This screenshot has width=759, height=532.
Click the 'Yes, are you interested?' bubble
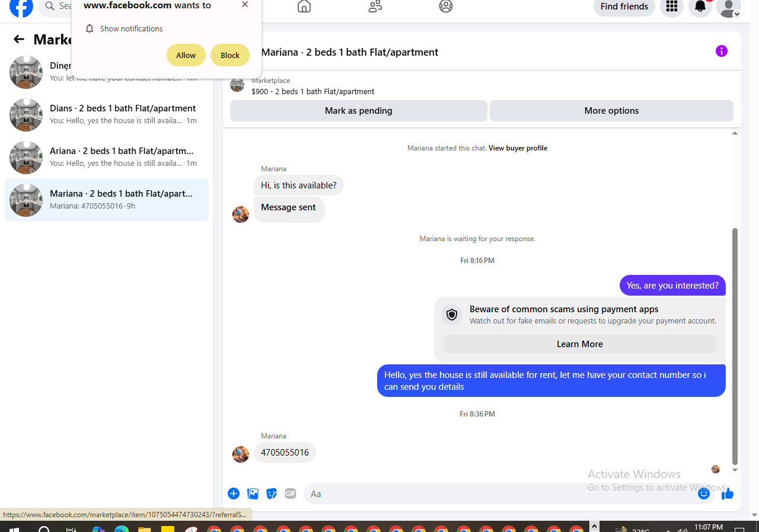[672, 286]
